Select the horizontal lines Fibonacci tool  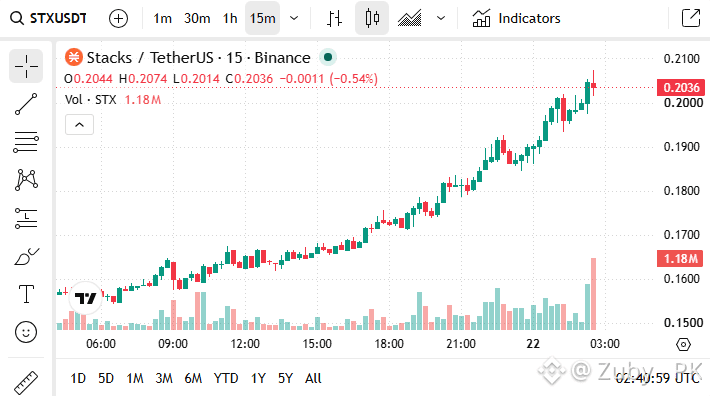coord(26,142)
